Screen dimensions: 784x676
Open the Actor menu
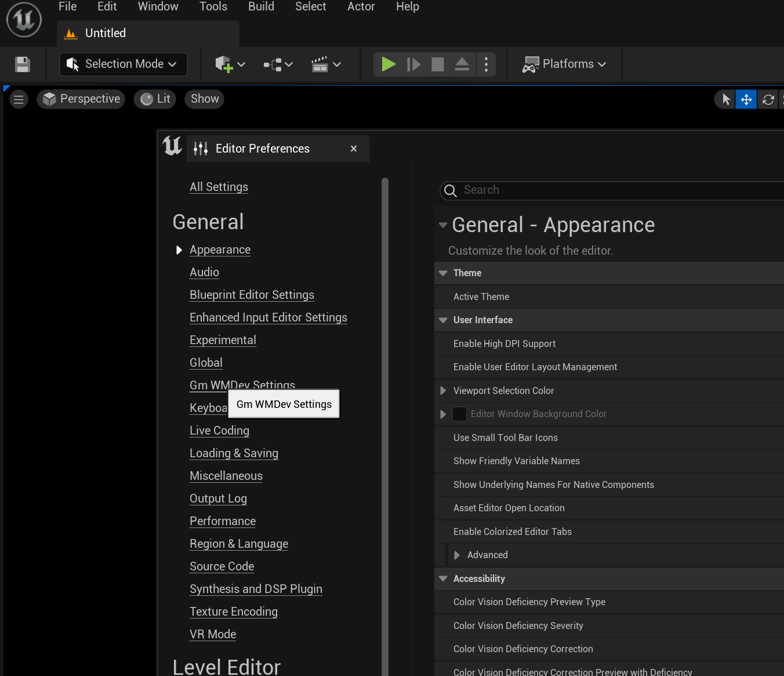click(x=361, y=7)
